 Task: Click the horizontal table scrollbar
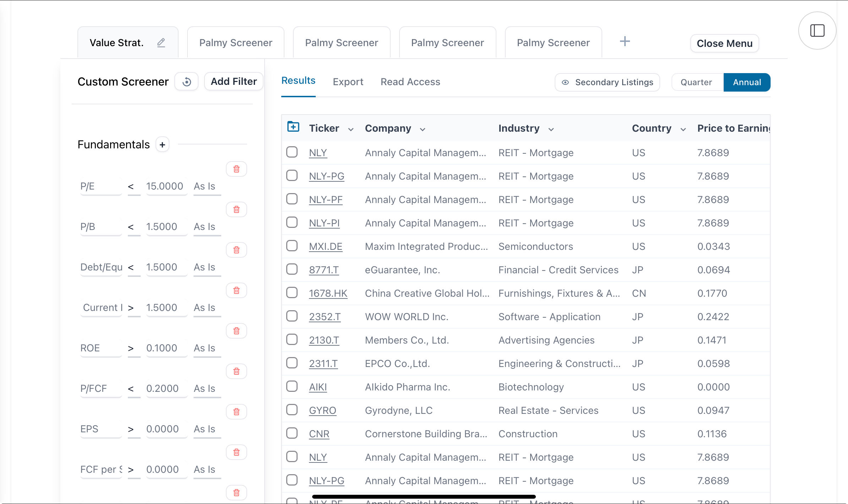[x=424, y=497]
